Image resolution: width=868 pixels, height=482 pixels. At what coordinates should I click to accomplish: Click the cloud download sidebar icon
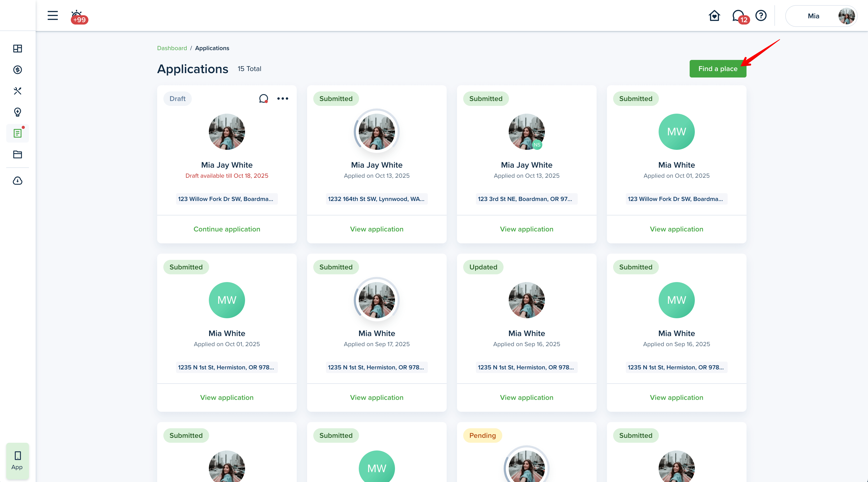18,181
